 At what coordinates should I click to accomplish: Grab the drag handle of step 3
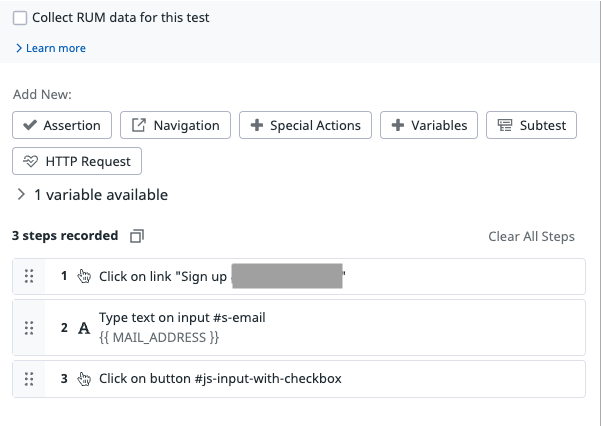pyautogui.click(x=29, y=379)
